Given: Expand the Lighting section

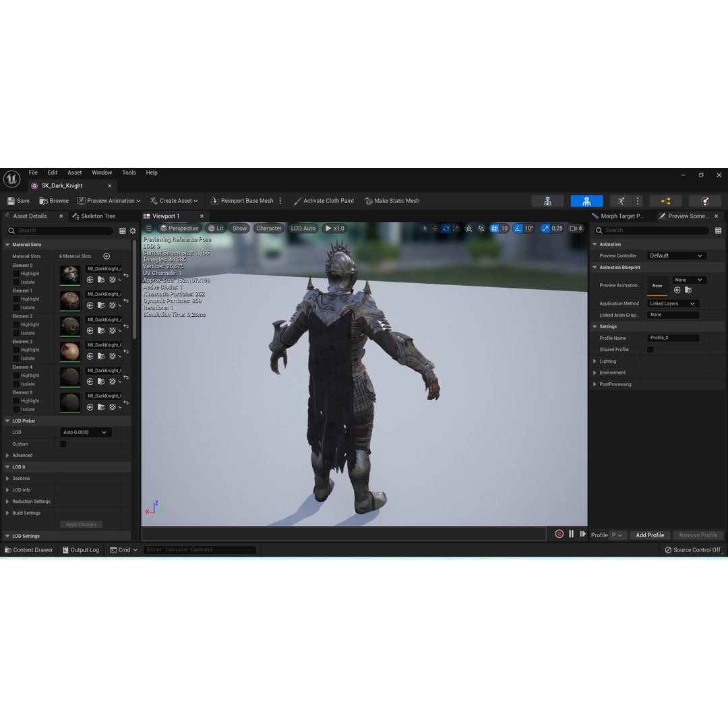Looking at the screenshot, I should click(595, 361).
